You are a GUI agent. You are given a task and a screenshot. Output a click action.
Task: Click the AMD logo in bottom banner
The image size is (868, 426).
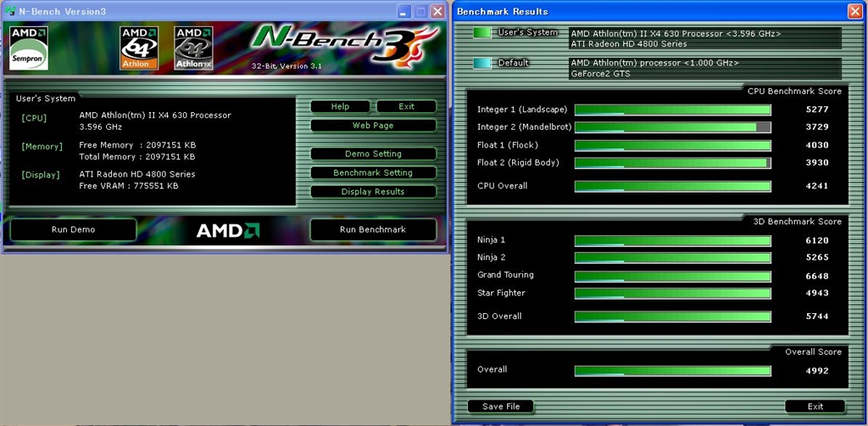tap(228, 230)
